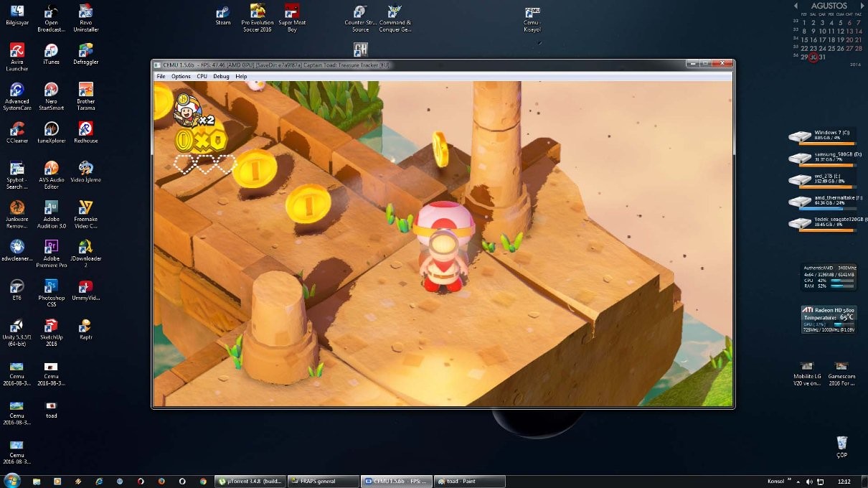This screenshot has height=488, width=868.
Task: Click the Windows 7 (C:) drive gadget
Action: click(x=824, y=136)
